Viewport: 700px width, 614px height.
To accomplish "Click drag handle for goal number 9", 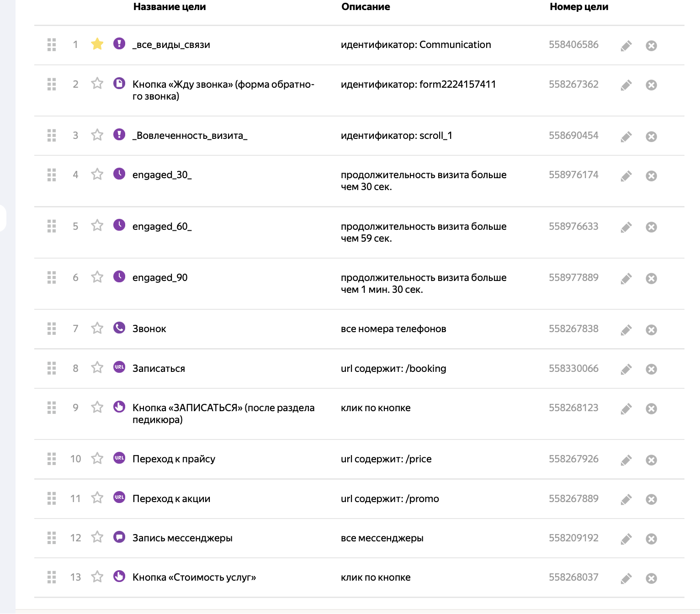I will [52, 408].
